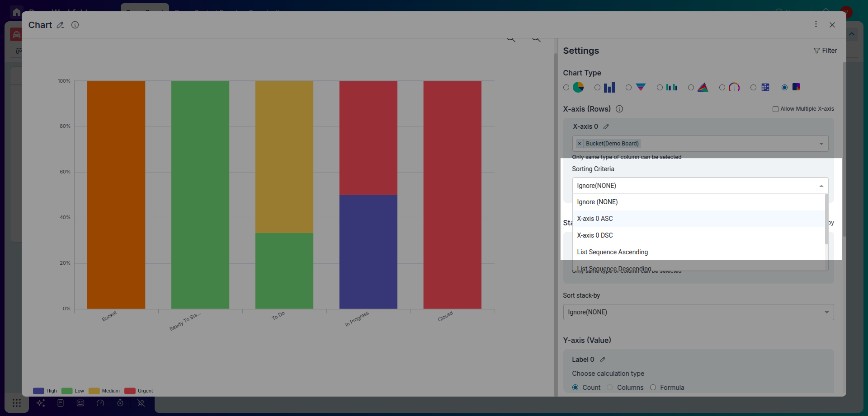This screenshot has width=868, height=416.
Task: Open the Sort stack-by dropdown
Action: tap(698, 312)
